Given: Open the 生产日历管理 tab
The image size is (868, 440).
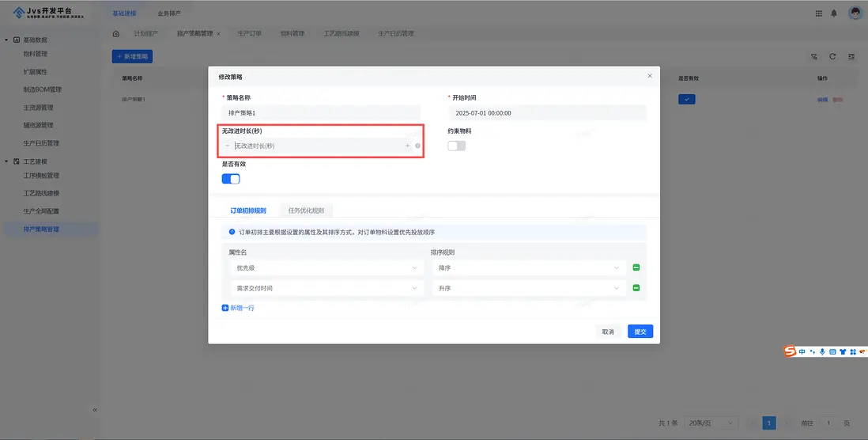Looking at the screenshot, I should [396, 34].
